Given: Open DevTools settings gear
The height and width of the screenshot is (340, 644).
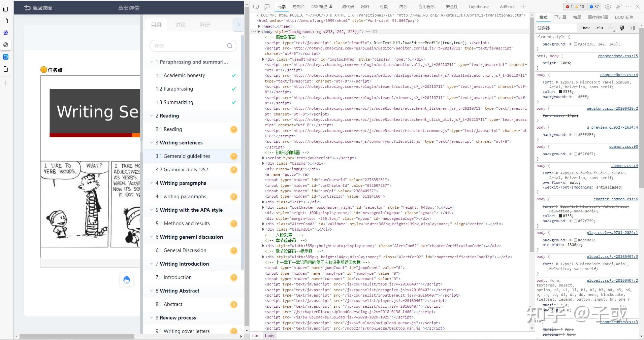Looking at the screenshot, I should [x=608, y=7].
